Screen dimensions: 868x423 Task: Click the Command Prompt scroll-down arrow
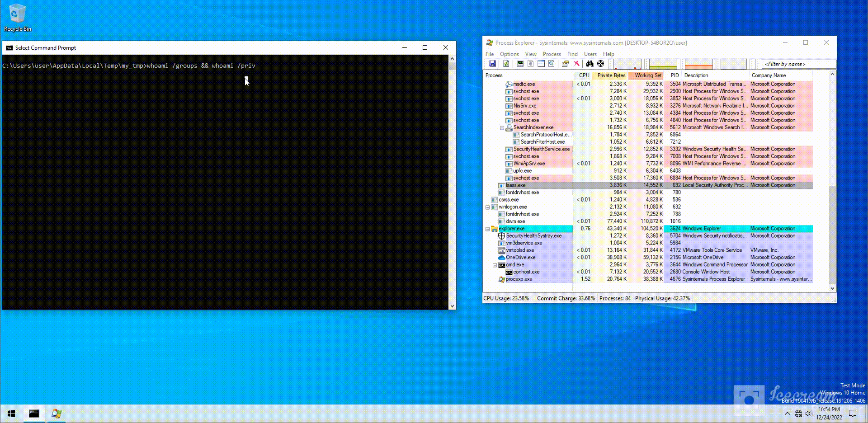452,306
